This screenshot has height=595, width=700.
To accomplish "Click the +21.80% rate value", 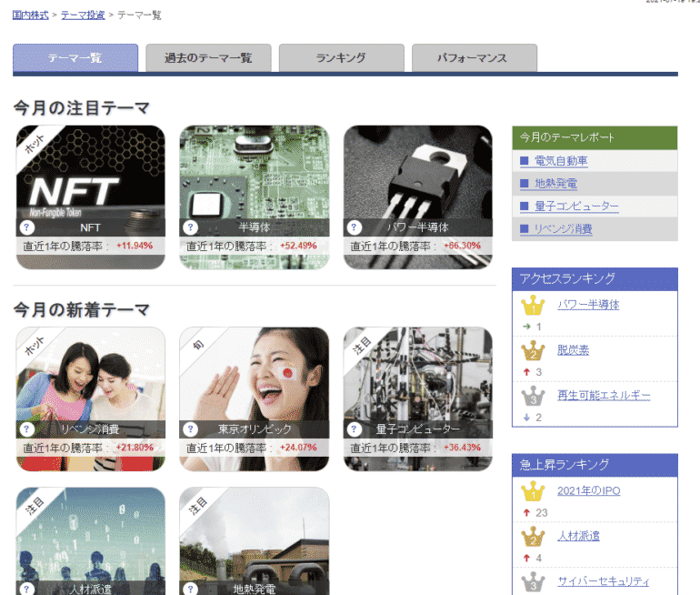I will click(x=135, y=448).
